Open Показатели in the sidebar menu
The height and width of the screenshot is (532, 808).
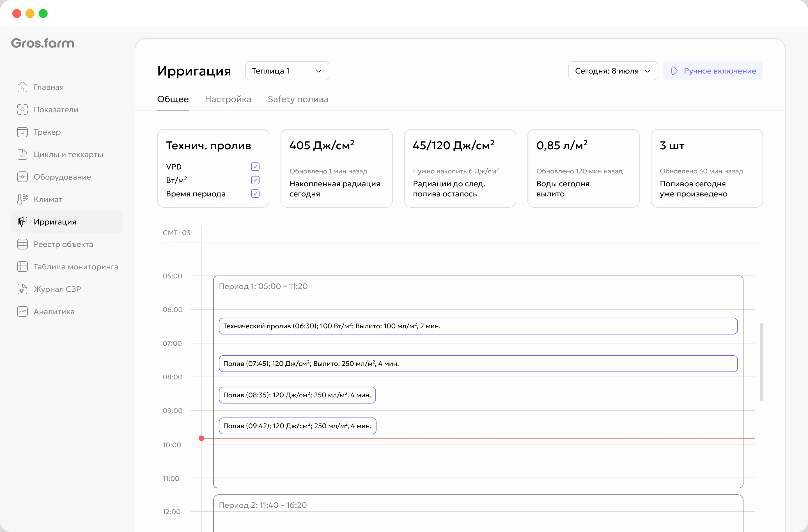coord(67,110)
